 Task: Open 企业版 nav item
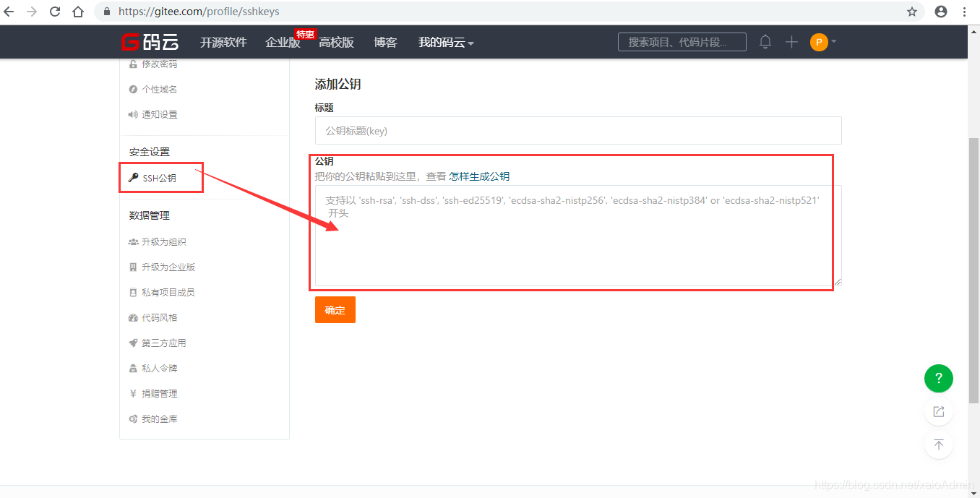[x=283, y=43]
